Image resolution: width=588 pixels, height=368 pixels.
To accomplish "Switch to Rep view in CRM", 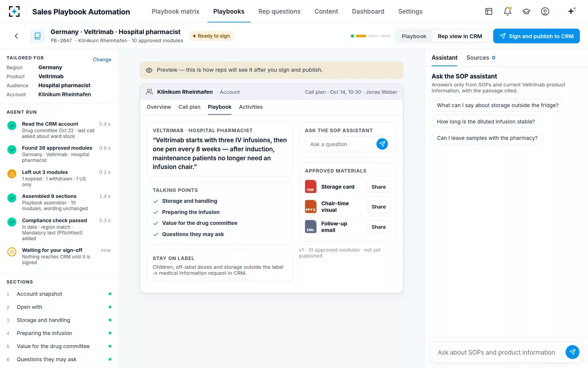I will click(460, 36).
